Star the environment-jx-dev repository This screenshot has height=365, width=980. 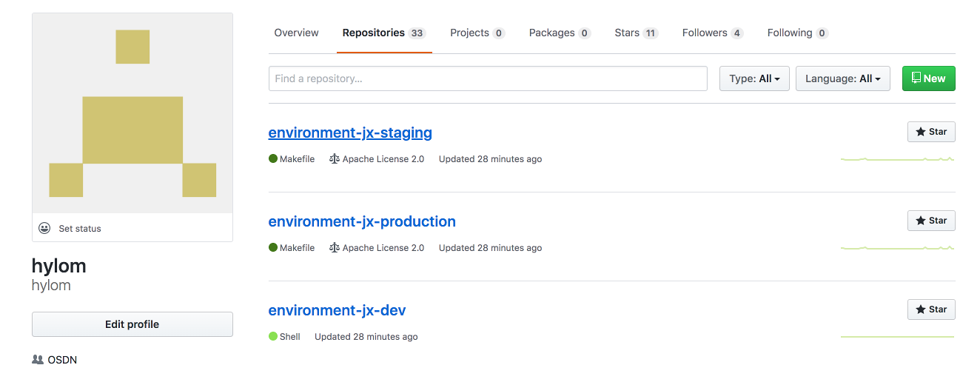[x=931, y=309]
